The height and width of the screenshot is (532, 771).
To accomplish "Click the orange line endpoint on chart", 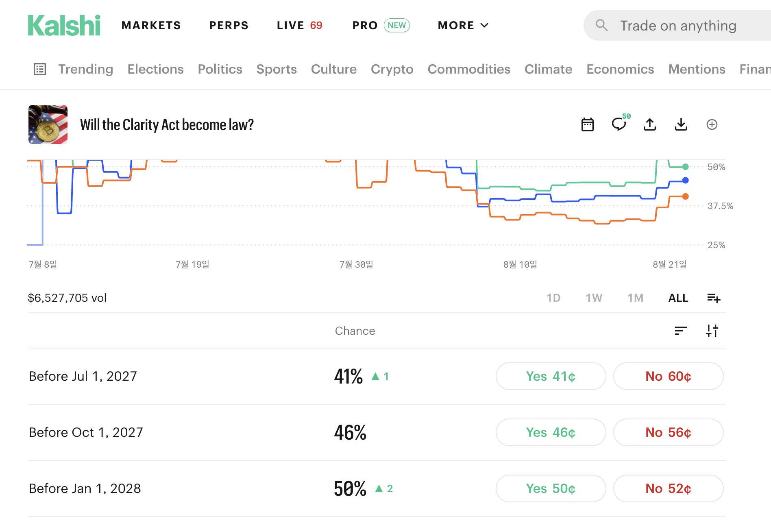I will click(685, 196).
